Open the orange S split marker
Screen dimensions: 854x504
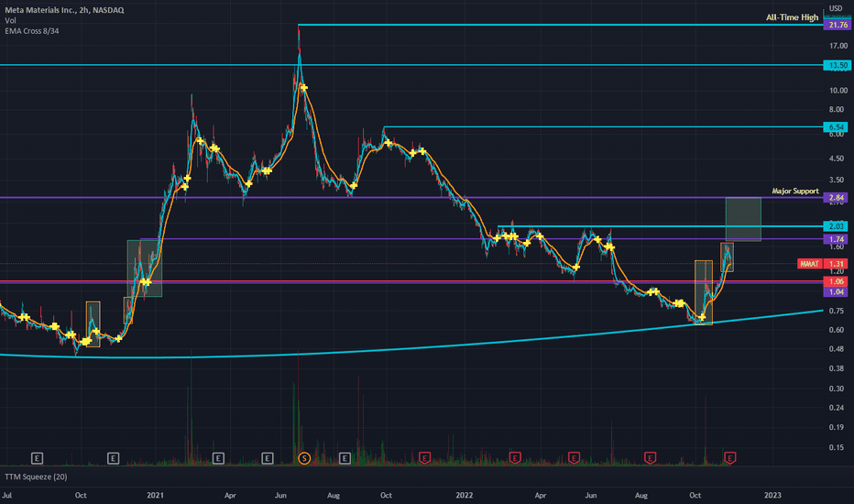(x=304, y=458)
